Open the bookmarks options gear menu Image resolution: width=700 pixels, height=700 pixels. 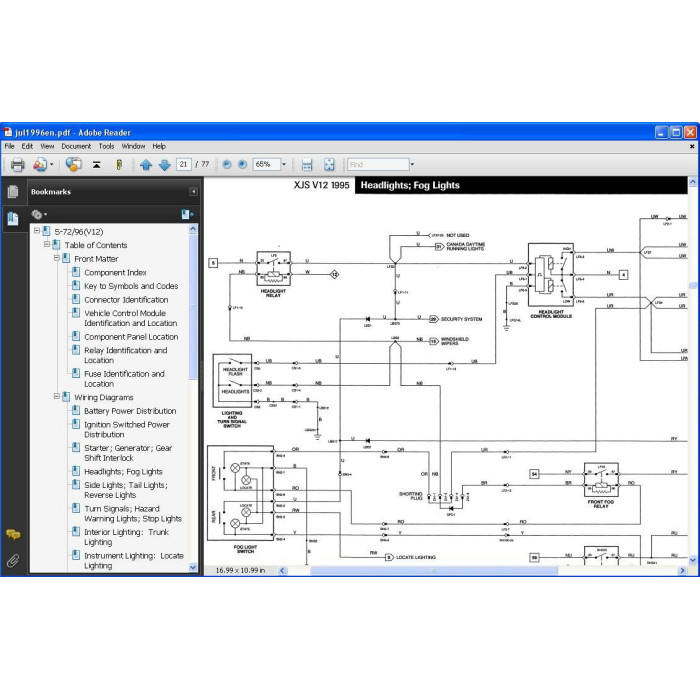[x=39, y=215]
